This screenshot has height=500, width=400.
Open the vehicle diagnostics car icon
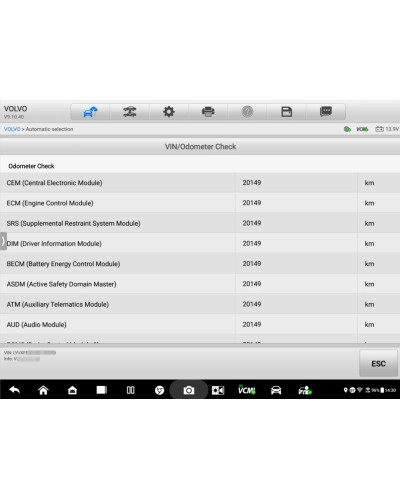click(x=276, y=390)
